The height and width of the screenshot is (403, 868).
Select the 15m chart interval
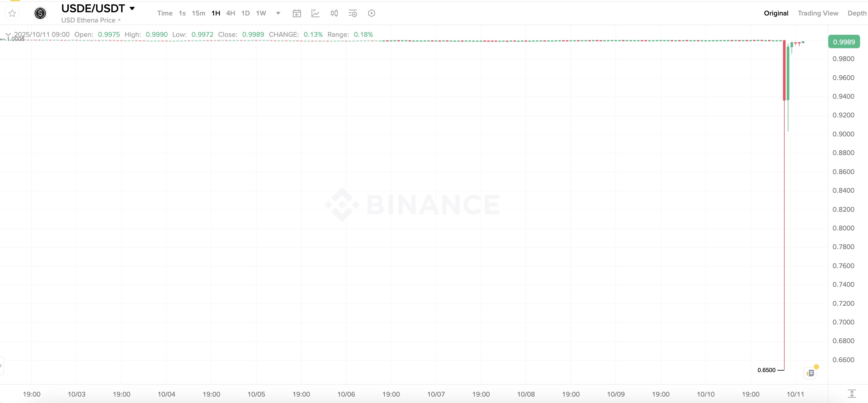point(198,13)
